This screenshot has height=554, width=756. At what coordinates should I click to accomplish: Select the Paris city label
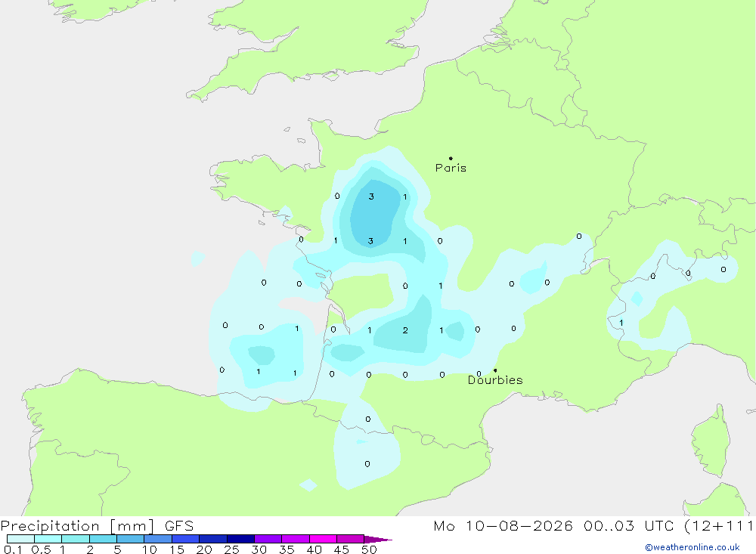tap(451, 168)
